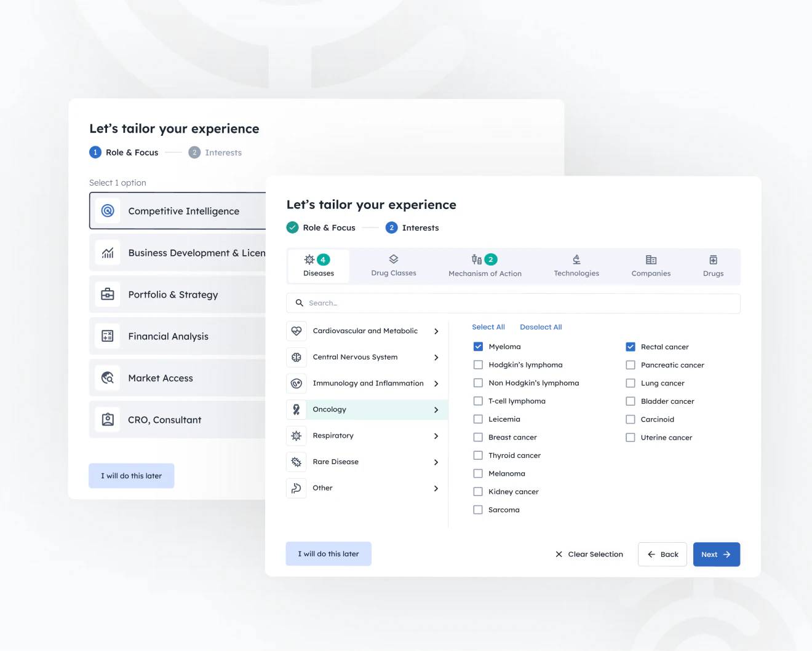The height and width of the screenshot is (651, 812).
Task: Click step 1 circle in the back window
Action: (x=95, y=152)
